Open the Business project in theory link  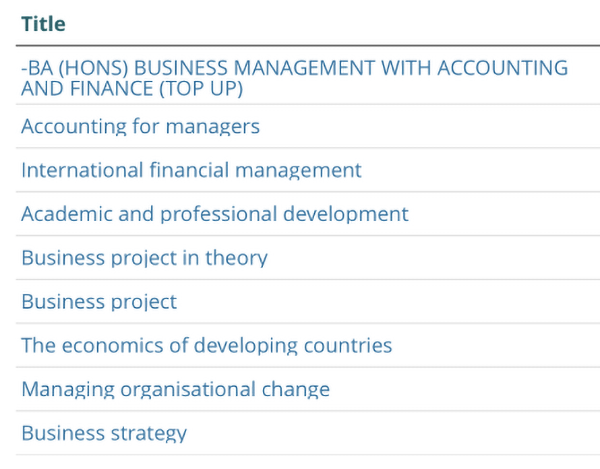tap(144, 258)
